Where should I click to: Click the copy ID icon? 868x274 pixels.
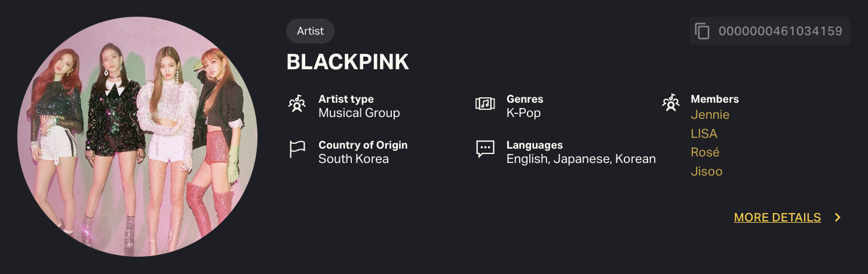(x=703, y=31)
